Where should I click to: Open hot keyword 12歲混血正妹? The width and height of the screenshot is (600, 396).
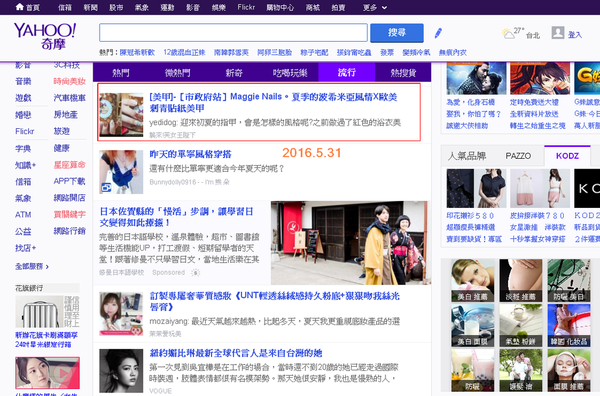pyautogui.click(x=184, y=52)
